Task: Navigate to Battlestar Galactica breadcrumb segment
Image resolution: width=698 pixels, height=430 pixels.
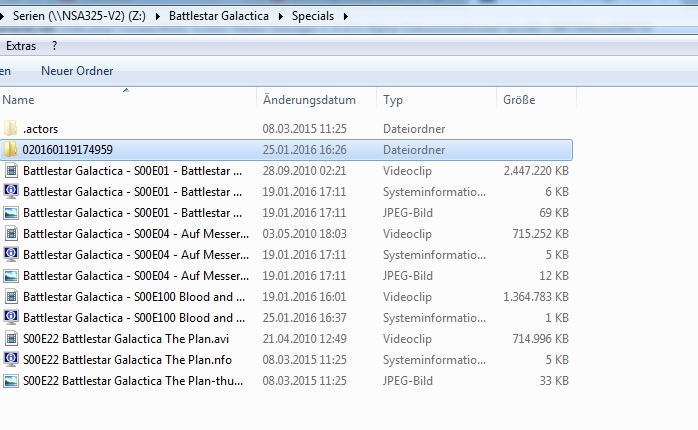Action: pos(219,16)
